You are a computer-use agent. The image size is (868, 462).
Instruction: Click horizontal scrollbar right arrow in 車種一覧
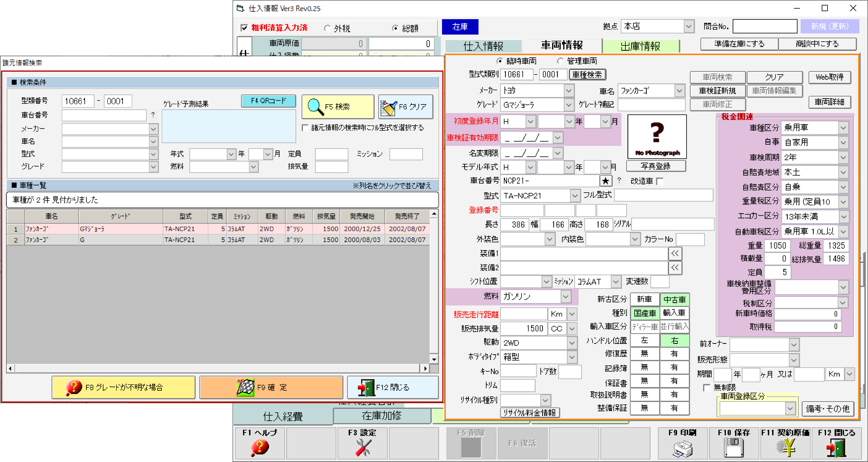[426, 369]
